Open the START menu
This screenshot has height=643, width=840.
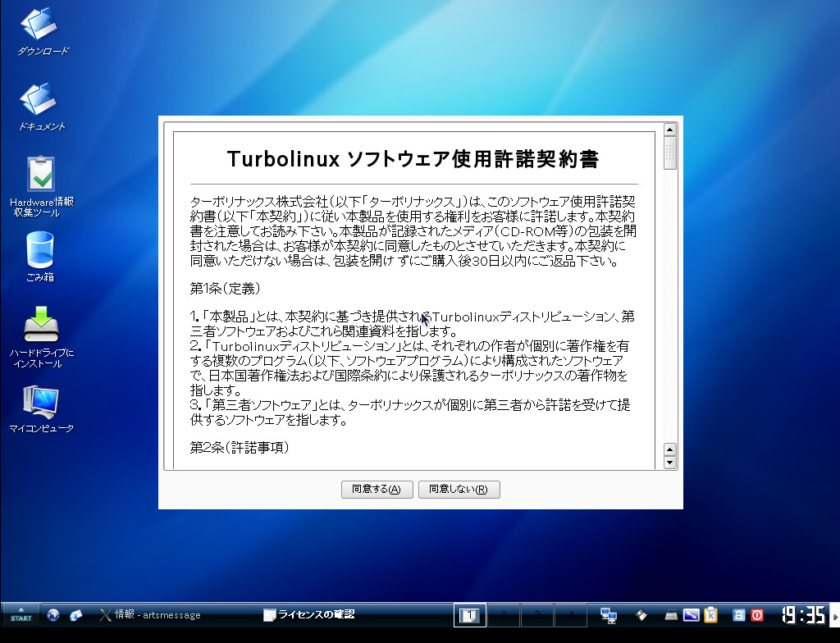[x=21, y=614]
